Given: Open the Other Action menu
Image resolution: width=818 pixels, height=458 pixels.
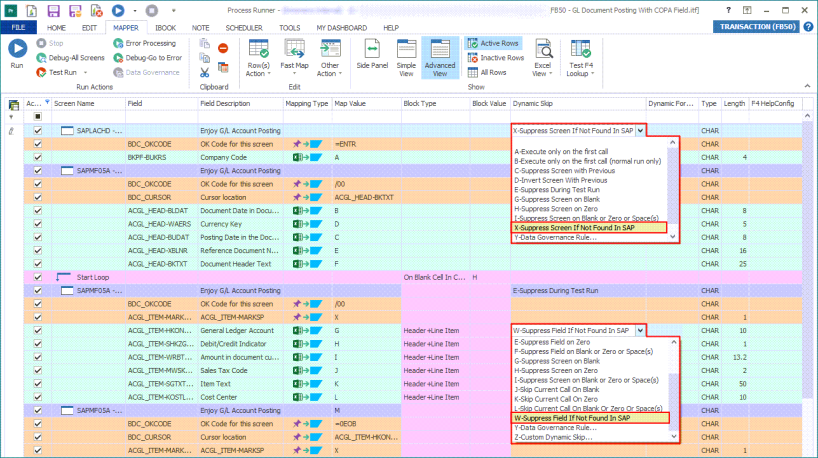Looking at the screenshot, I should click(329, 57).
